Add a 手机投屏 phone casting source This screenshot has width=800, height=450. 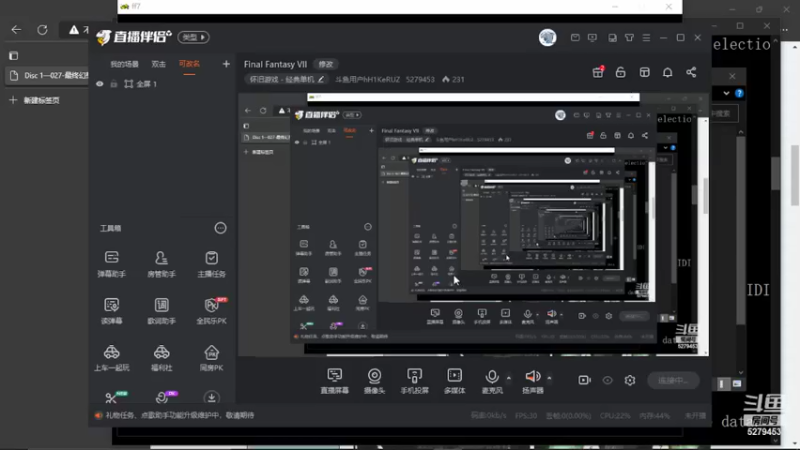point(414,381)
